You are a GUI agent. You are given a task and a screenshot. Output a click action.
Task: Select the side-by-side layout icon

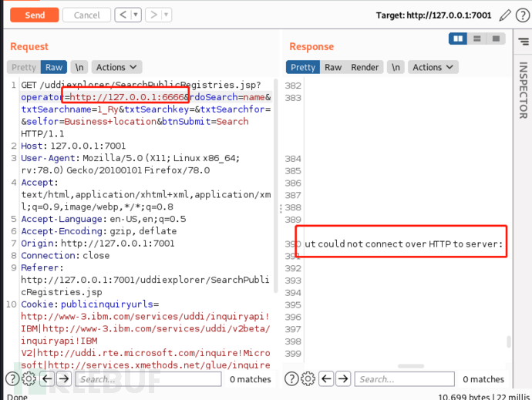(459, 38)
